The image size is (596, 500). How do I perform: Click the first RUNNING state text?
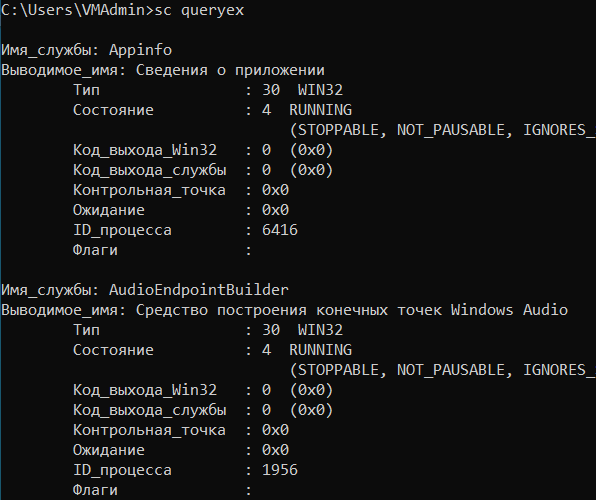[320, 110]
